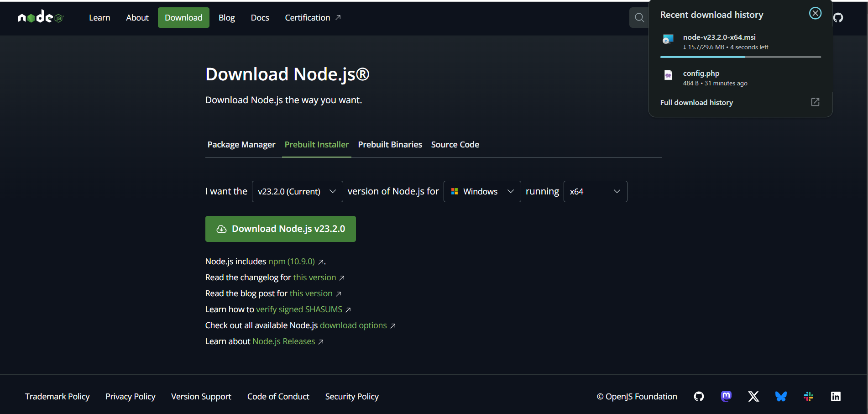868x414 pixels.
Task: Click the Windows logo in OS selector
Action: click(x=455, y=191)
